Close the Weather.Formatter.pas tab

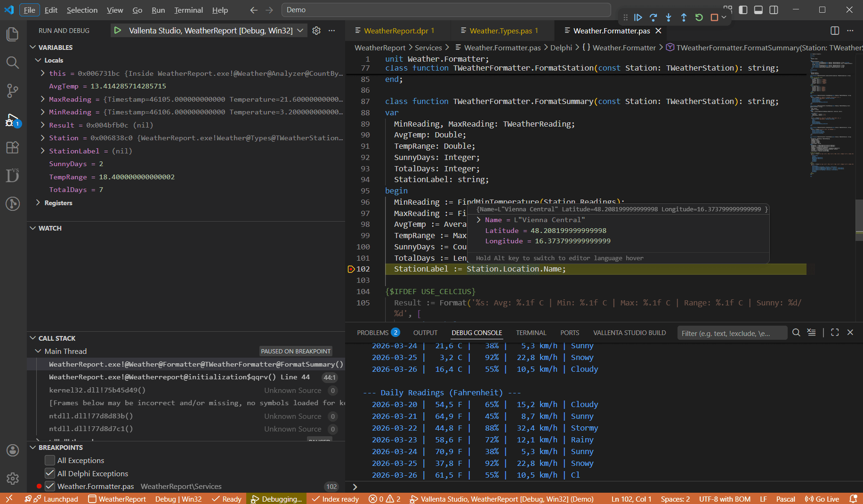point(659,31)
